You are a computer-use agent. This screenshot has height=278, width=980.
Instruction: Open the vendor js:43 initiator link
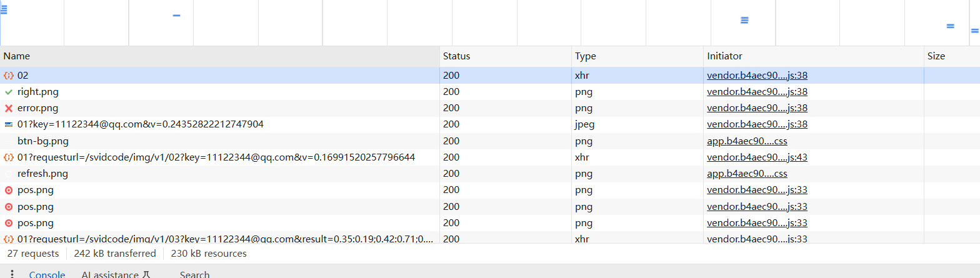point(757,157)
